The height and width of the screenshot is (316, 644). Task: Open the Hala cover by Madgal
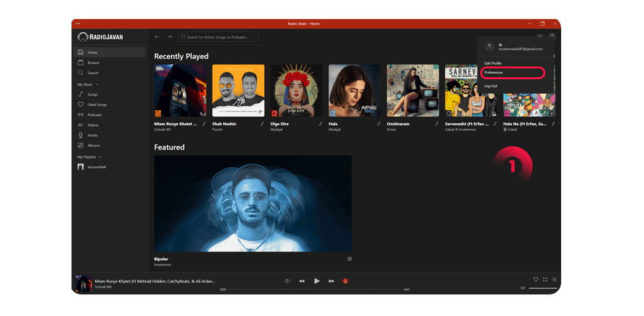354,91
